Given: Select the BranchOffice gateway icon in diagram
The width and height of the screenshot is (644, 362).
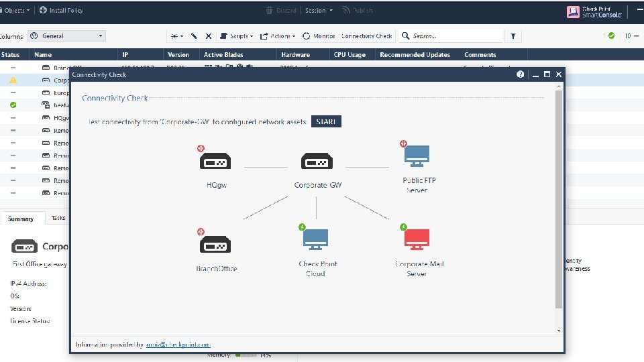Looking at the screenshot, I should pyautogui.click(x=215, y=245).
